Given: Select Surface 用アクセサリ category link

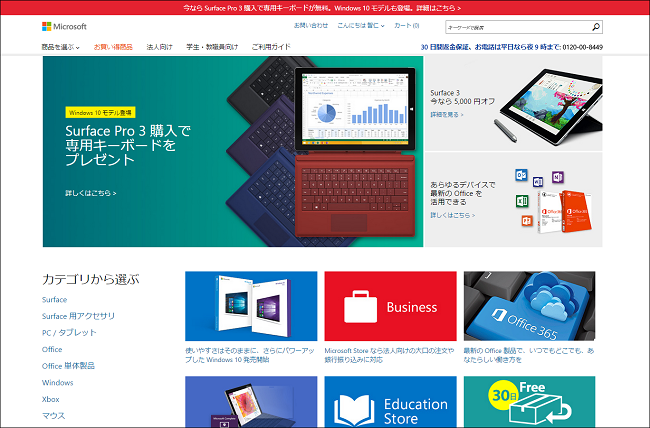Looking at the screenshot, I should (78, 316).
